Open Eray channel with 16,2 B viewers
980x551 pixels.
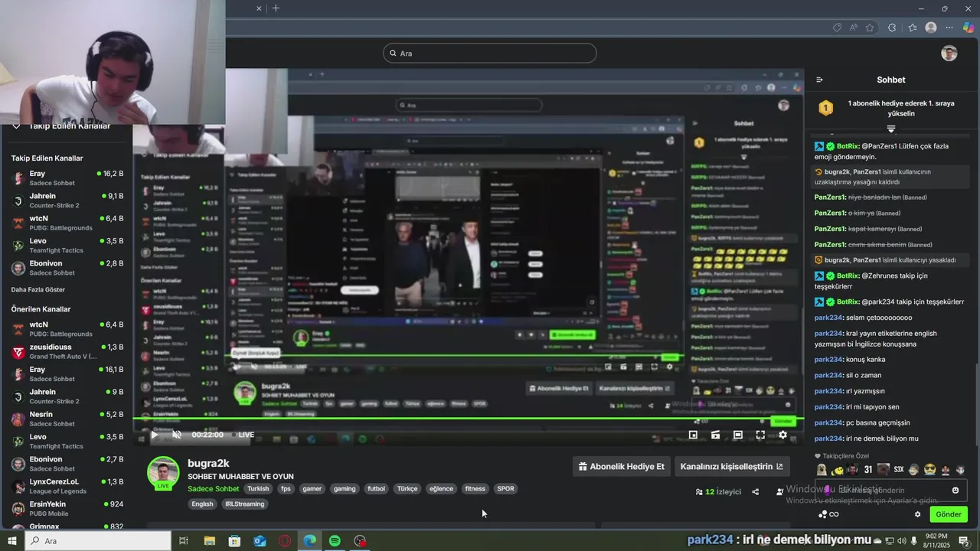click(x=67, y=178)
